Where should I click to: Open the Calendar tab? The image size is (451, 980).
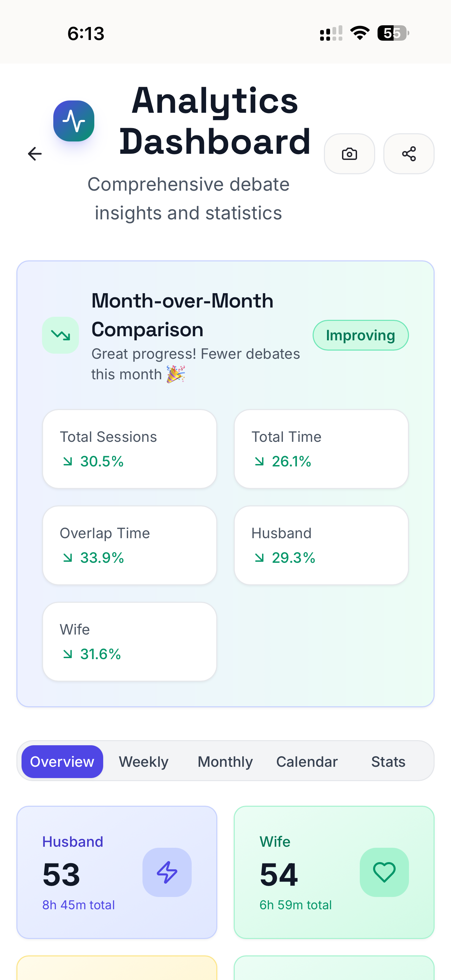(x=307, y=761)
